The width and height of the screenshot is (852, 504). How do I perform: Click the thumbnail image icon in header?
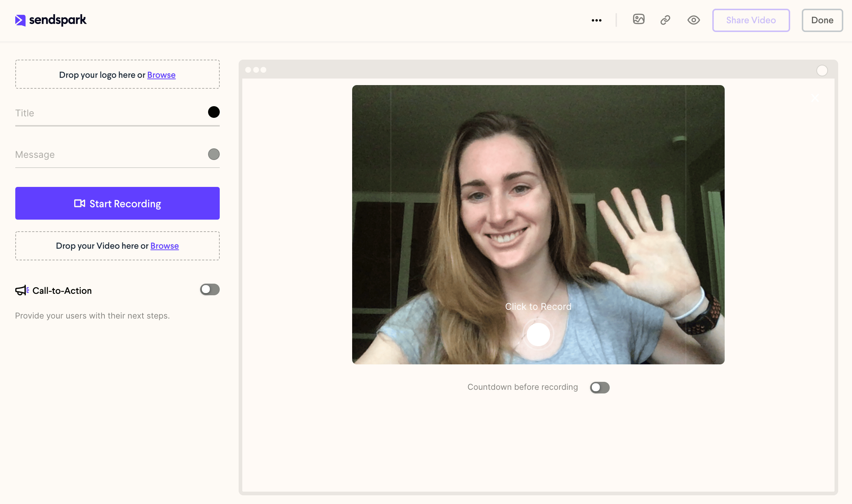(x=638, y=19)
